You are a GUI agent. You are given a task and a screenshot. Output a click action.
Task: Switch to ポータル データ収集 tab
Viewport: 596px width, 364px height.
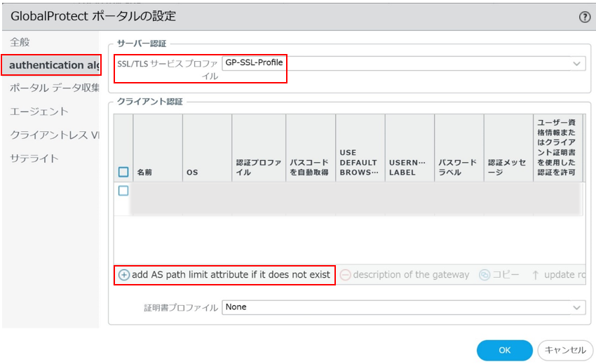[55, 88]
